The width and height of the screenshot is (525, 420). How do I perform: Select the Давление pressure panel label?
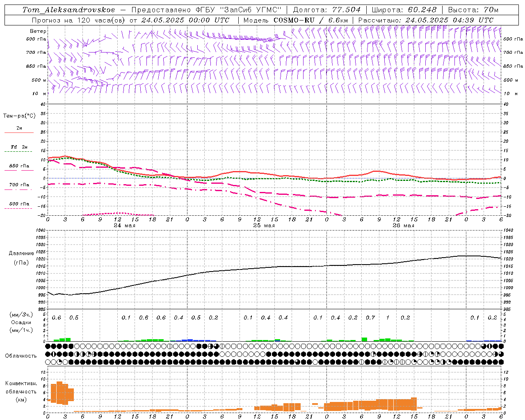point(21,253)
